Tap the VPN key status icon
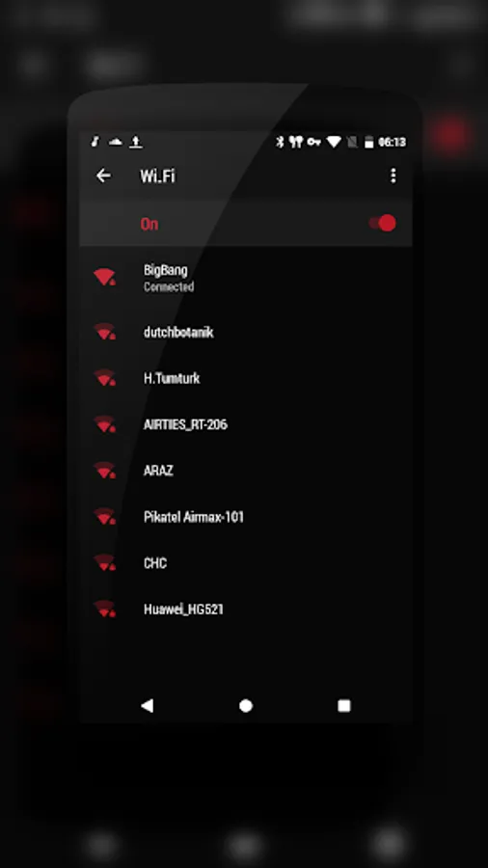488x868 pixels. (314, 143)
